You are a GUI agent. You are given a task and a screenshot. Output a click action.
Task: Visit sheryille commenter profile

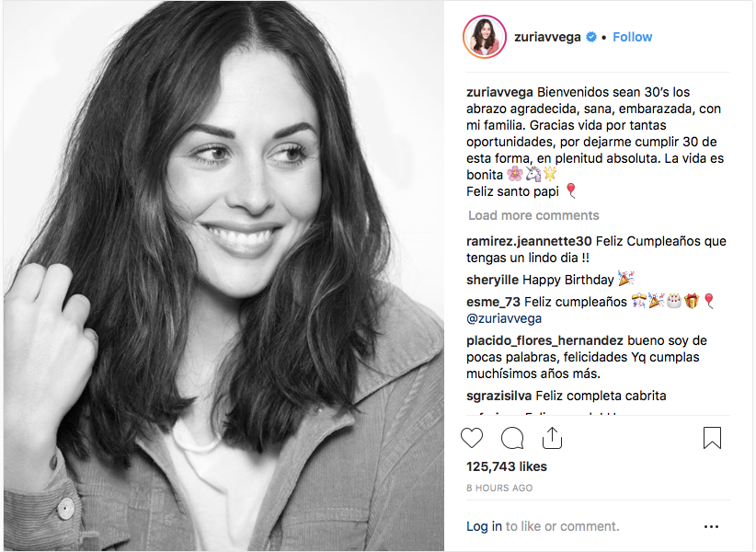pos(492,280)
